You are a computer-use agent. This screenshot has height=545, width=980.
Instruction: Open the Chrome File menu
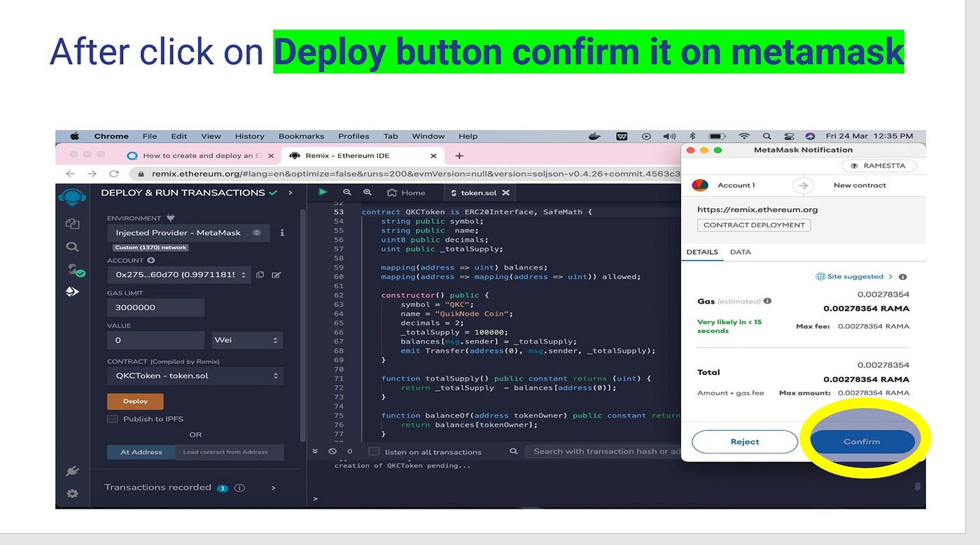coord(150,136)
